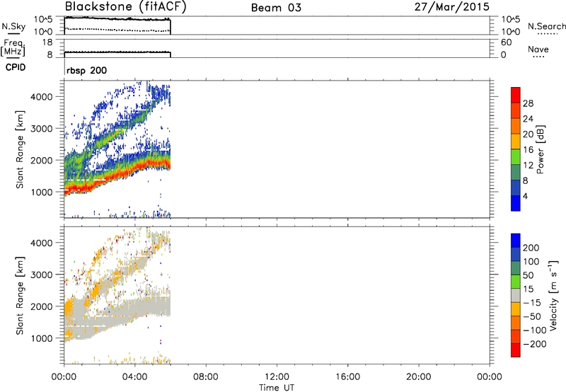Click the 'N.Sky' legend label
This screenshot has height=392, width=566.
(13, 26)
